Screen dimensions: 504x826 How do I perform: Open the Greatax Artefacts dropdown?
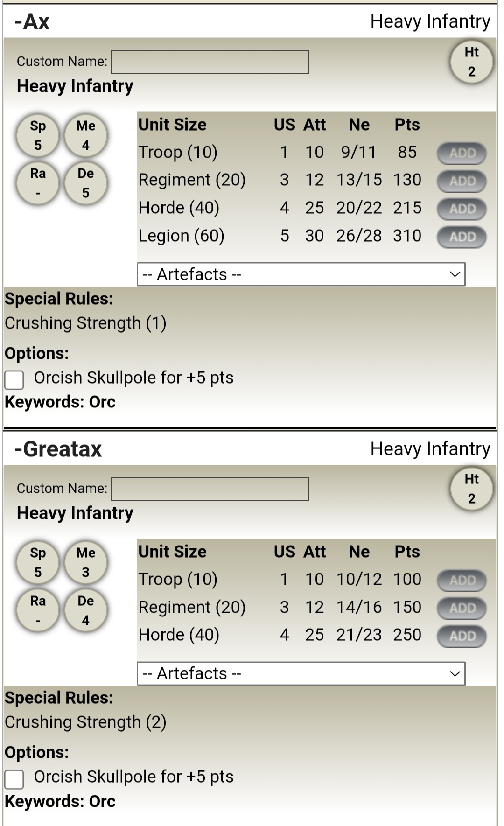[301, 673]
